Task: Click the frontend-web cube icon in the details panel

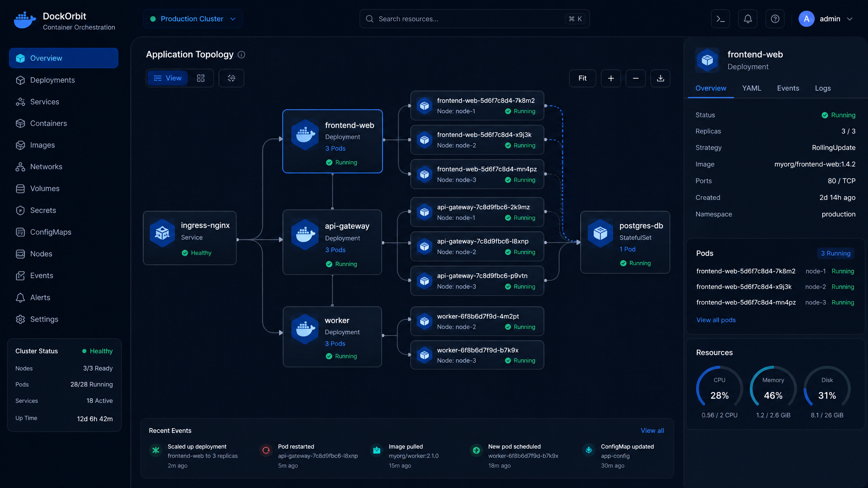Action: [x=707, y=60]
